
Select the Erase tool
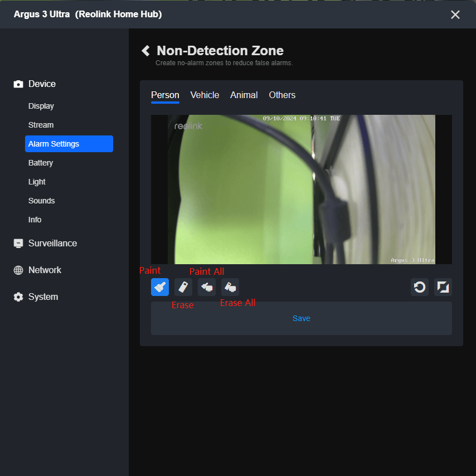pos(183,287)
